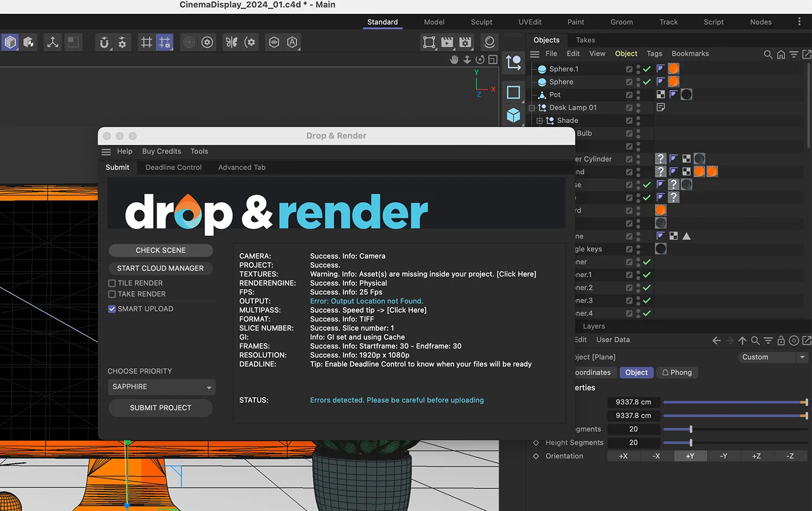The width and height of the screenshot is (812, 511).
Task: Click the Height Segments slider handle
Action: tap(691, 443)
